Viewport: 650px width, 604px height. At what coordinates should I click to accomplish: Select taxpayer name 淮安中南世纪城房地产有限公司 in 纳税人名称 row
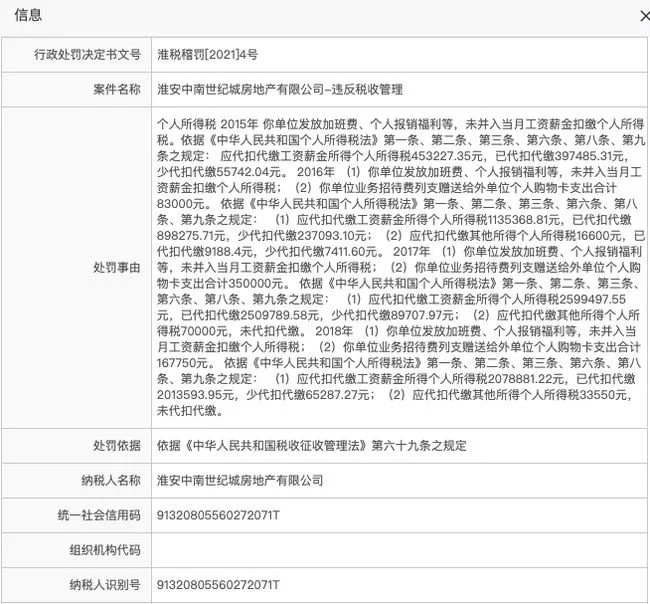coord(240,480)
